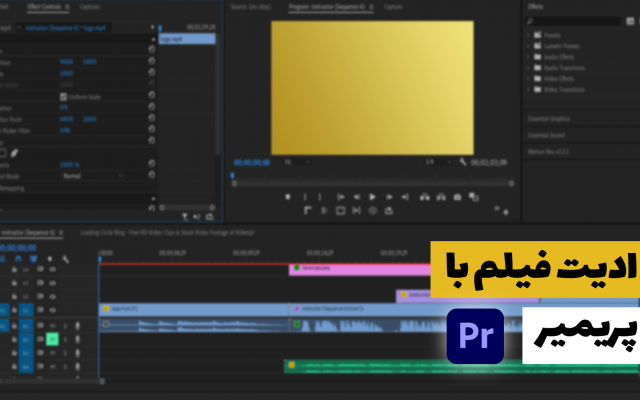Lock the topmost video track
This screenshot has height=400, width=640.
coord(14,269)
